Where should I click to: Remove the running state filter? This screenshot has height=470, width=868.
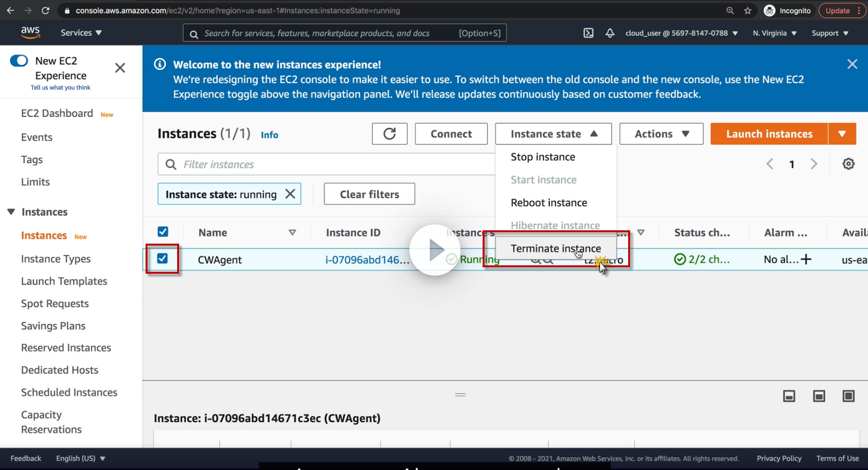[x=290, y=194]
